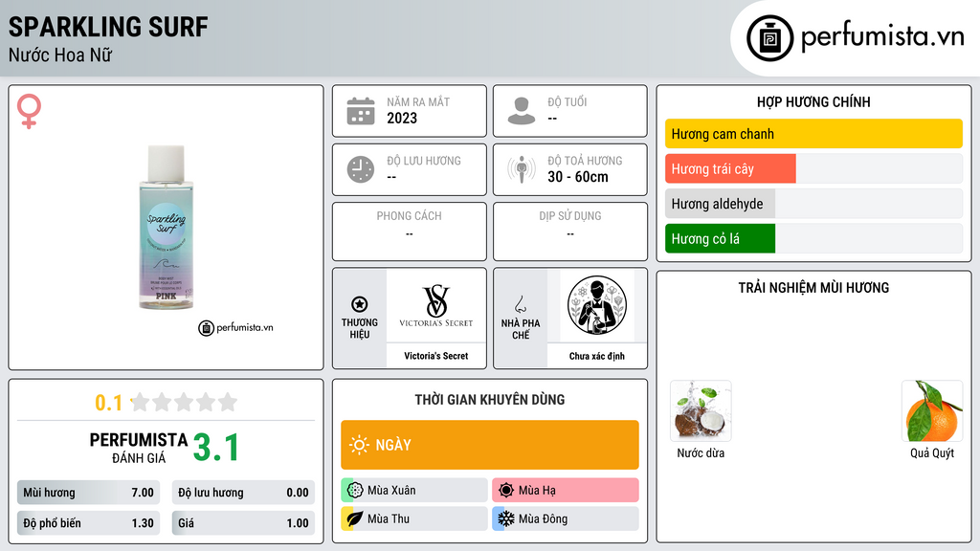This screenshot has width=980, height=551.
Task: Click the SPARKLING SURF title
Action: click(108, 27)
